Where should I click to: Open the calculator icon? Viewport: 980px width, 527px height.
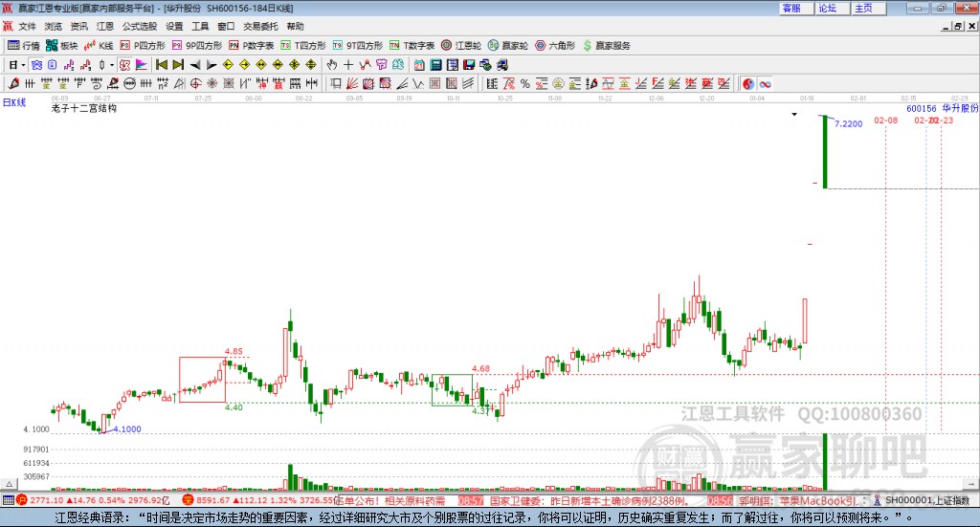point(436,65)
